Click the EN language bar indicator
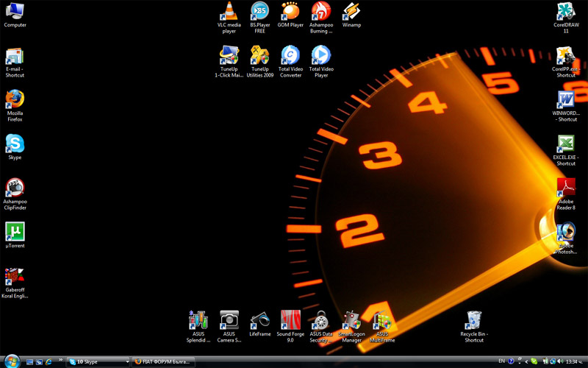 [x=501, y=361]
